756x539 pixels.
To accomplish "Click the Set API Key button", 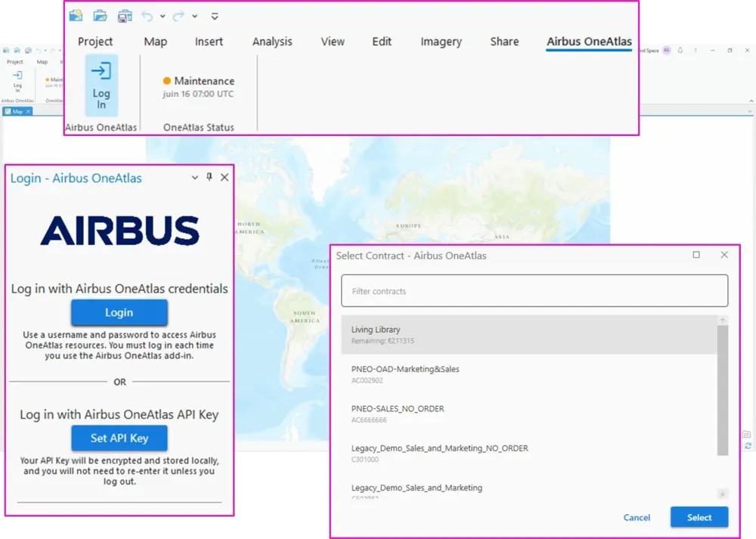I will (x=119, y=438).
